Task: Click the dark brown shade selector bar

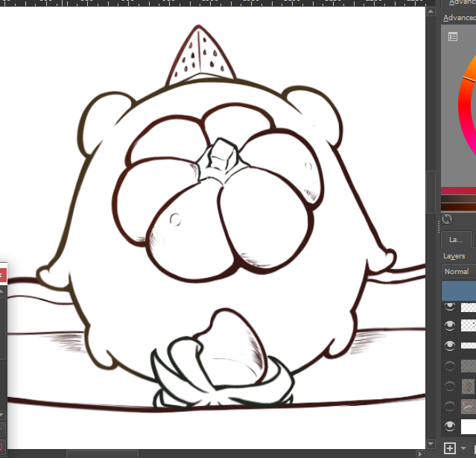Action: [458, 207]
